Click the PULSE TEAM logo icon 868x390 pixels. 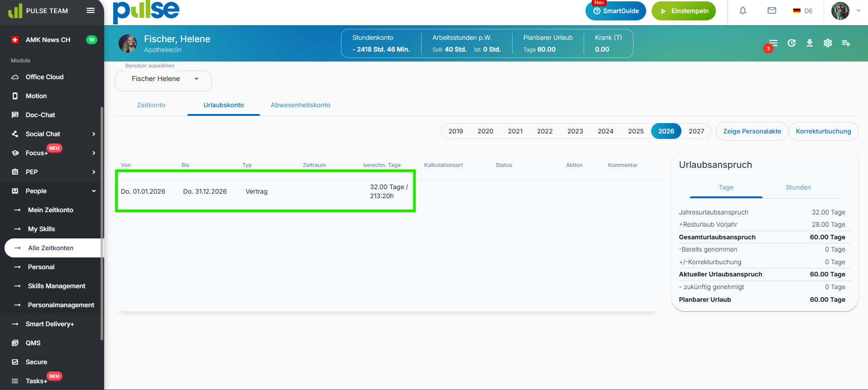click(15, 11)
